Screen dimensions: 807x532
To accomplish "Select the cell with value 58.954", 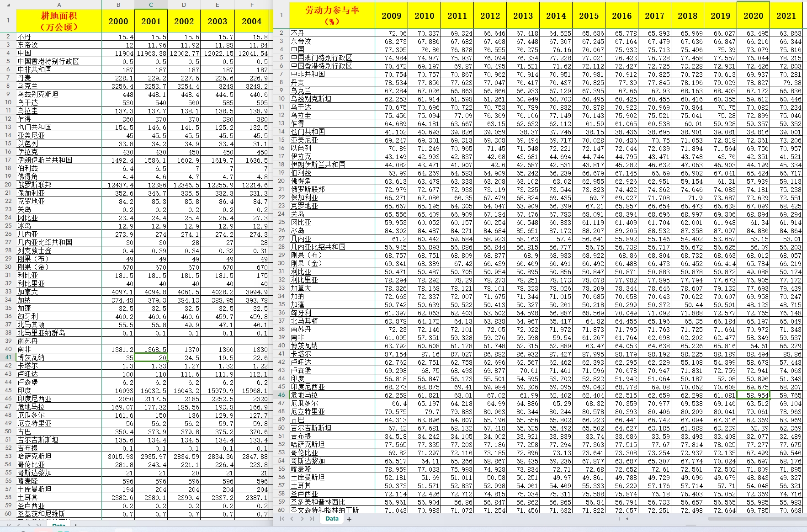I will (754, 395).
